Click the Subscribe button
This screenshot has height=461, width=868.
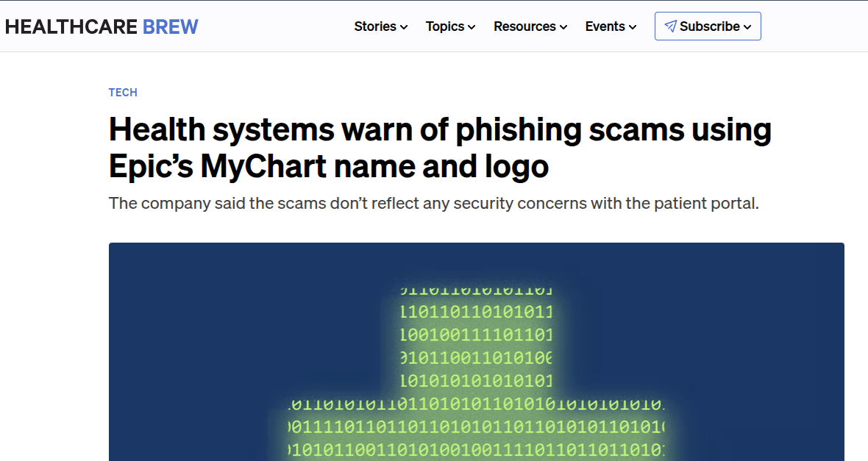708,26
